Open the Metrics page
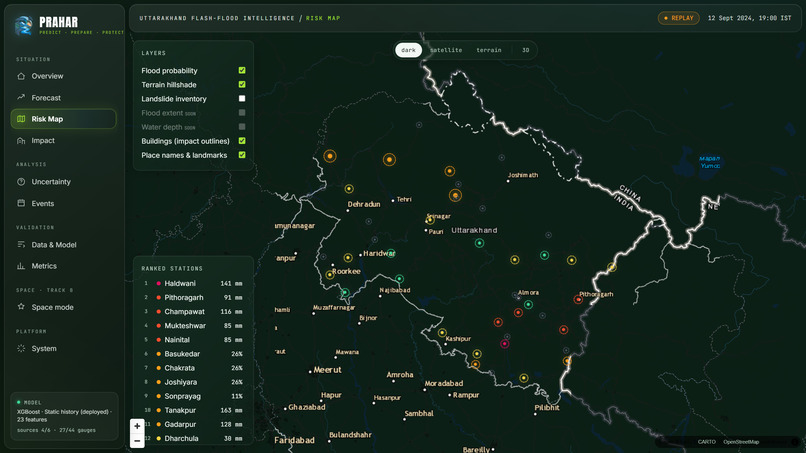 tap(63, 266)
